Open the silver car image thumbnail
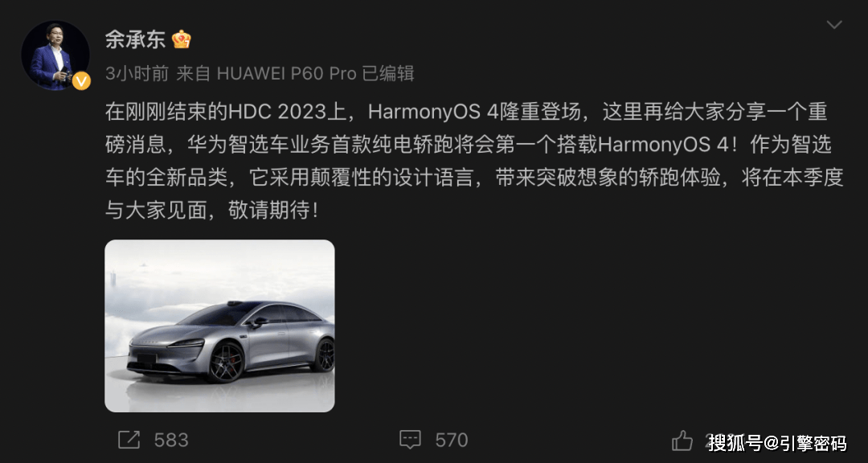Screen dimensions: 868x463 coord(219,326)
